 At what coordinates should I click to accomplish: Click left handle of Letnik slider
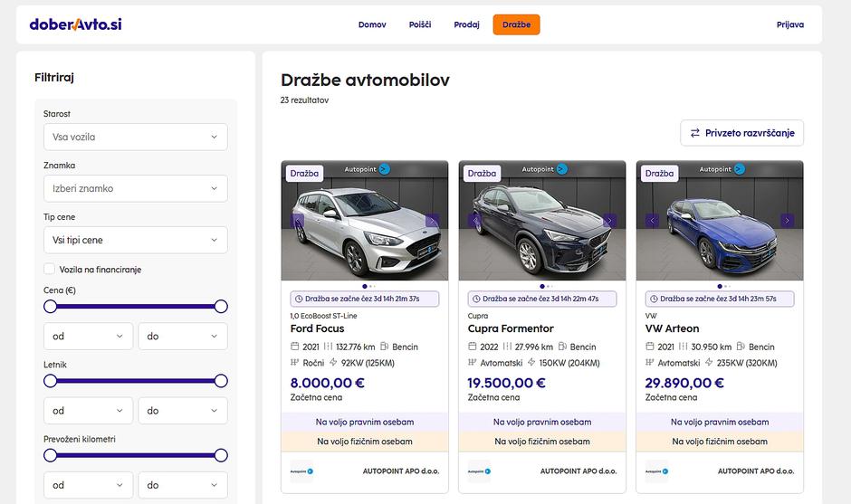pos(50,381)
